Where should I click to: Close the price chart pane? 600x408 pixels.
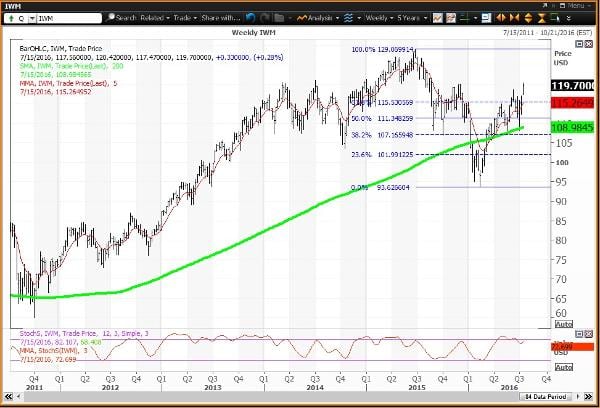(589, 44)
